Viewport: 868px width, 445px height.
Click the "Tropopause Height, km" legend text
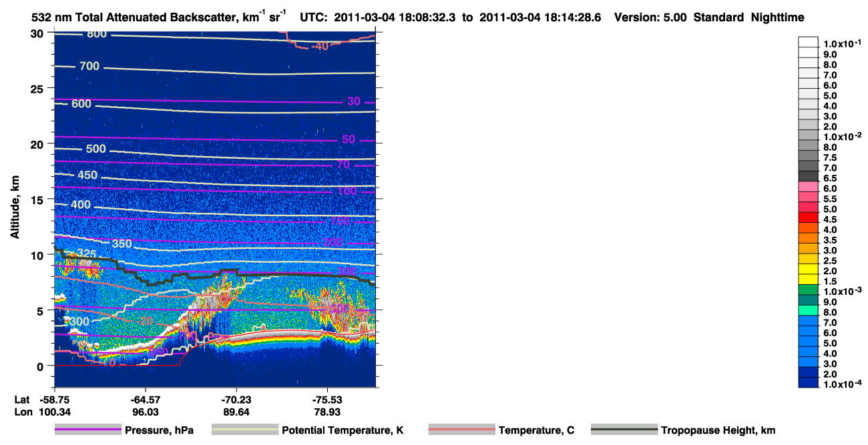pyautogui.click(x=718, y=431)
